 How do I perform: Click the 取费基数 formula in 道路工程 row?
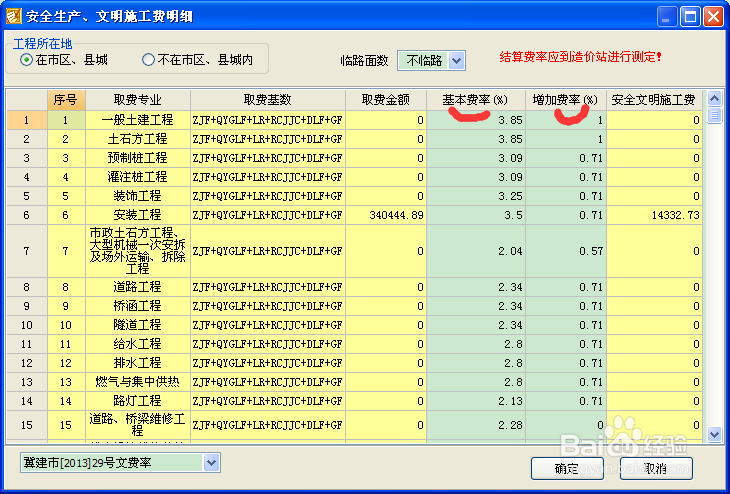click(268, 287)
